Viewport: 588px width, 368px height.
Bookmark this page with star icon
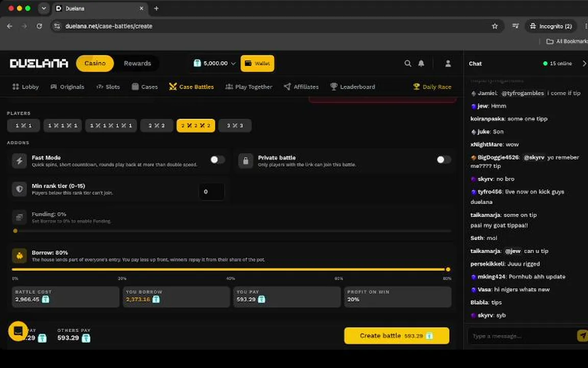(495, 26)
